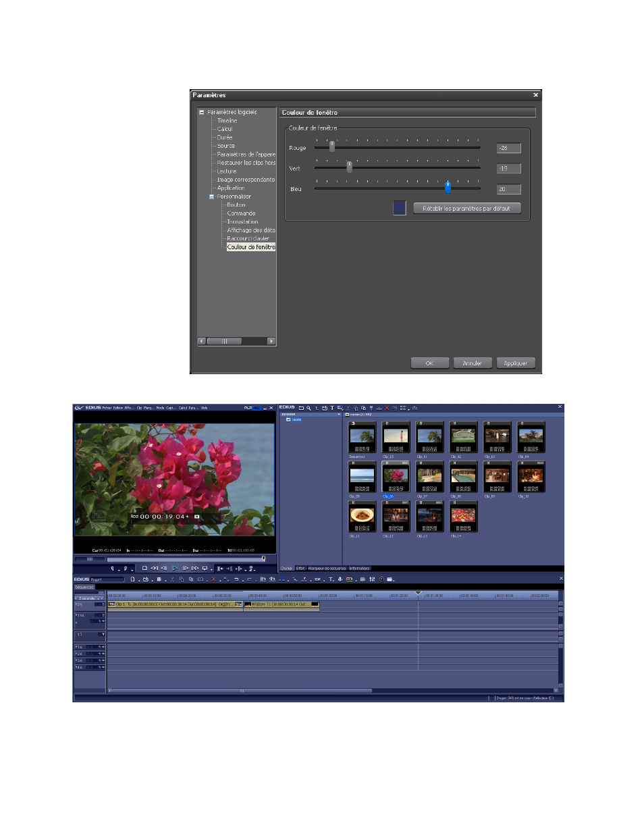The height and width of the screenshot is (834, 644).
Task: Click the title T icon in timeline toolbar
Action: [331, 579]
